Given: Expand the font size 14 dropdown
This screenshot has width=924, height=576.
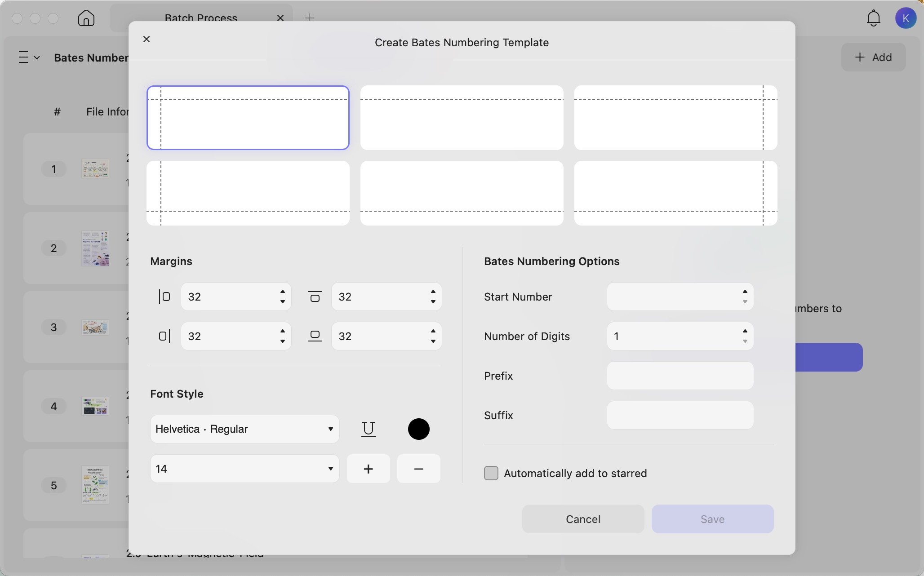Looking at the screenshot, I should click(244, 469).
